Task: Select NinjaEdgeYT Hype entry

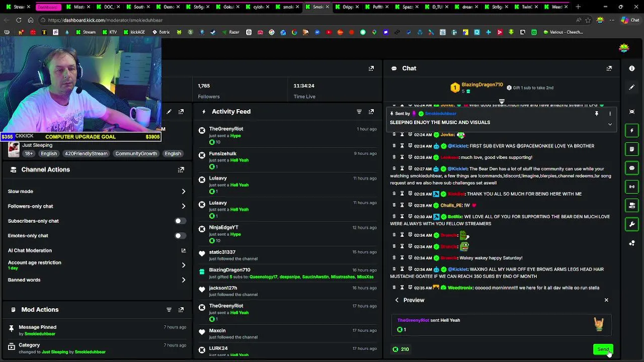Action: (287, 234)
